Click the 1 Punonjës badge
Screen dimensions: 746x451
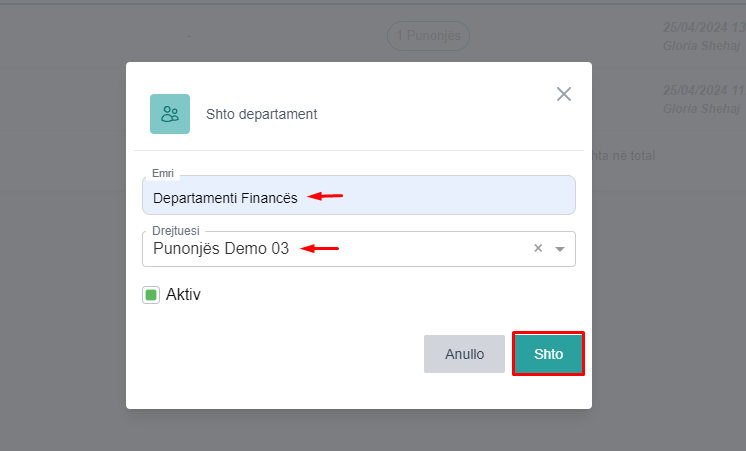click(x=428, y=36)
